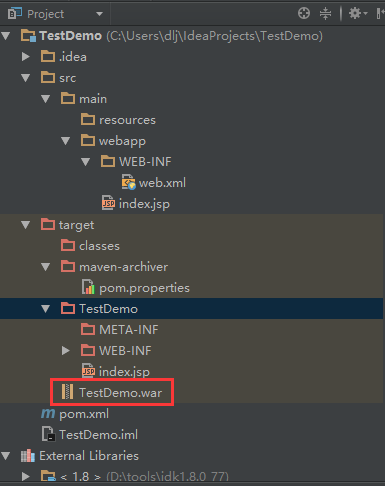Viewport: 385px width, 486px height.
Task: Click the classes folder icon
Action: [68, 245]
